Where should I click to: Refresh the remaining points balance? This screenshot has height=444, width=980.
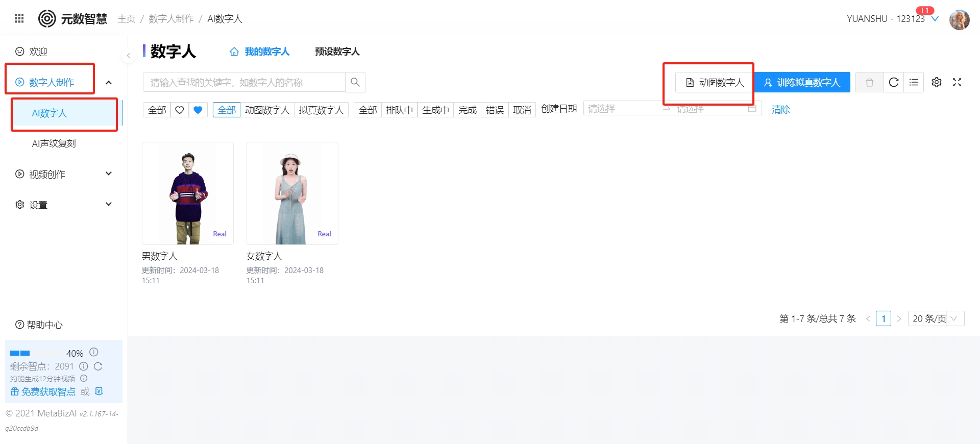(98, 366)
